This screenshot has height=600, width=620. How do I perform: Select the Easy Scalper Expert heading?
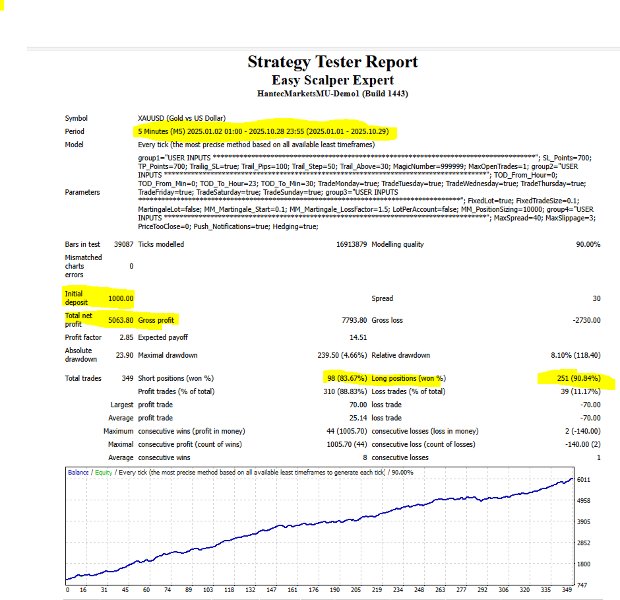[333, 80]
